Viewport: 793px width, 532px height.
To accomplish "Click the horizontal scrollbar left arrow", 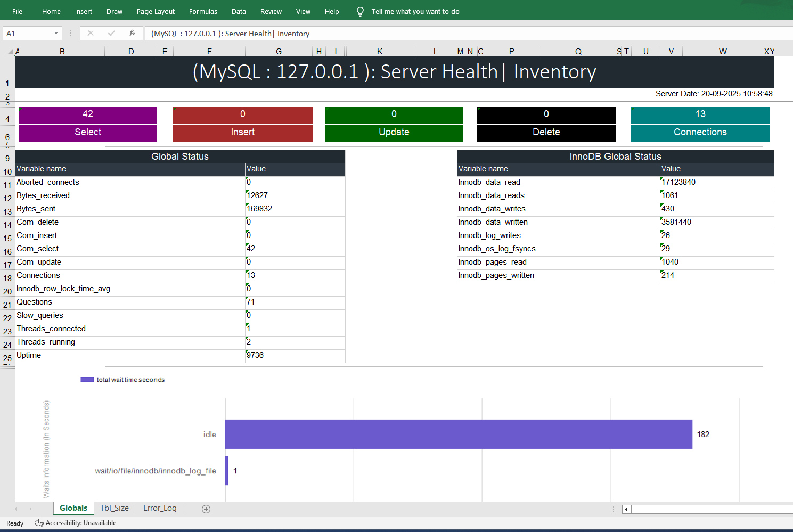I will [626, 509].
